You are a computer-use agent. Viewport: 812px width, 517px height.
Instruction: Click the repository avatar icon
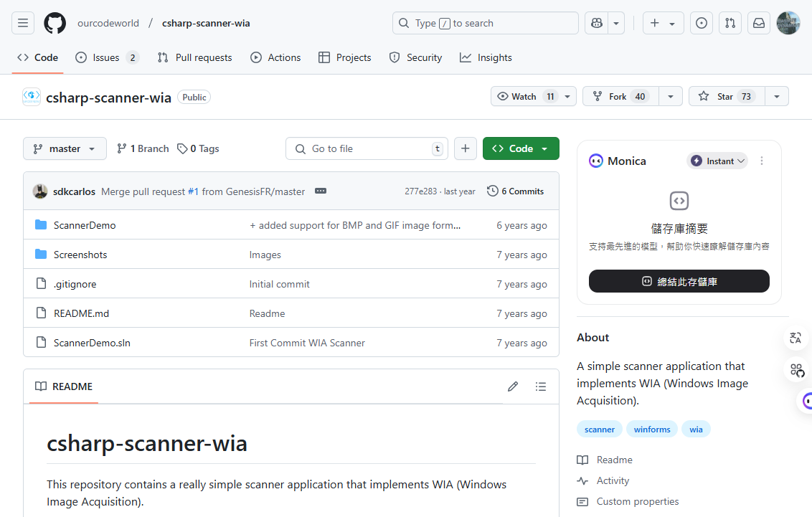point(32,97)
